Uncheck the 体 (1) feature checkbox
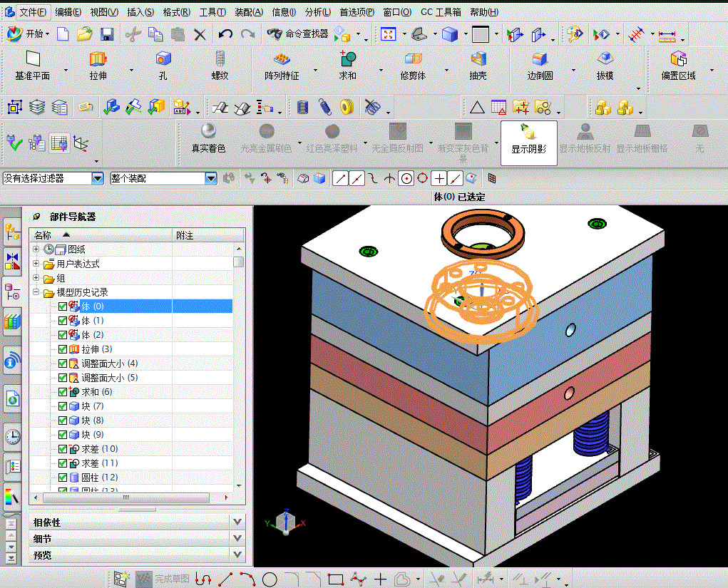Viewport: 728px width, 588px height. click(63, 321)
